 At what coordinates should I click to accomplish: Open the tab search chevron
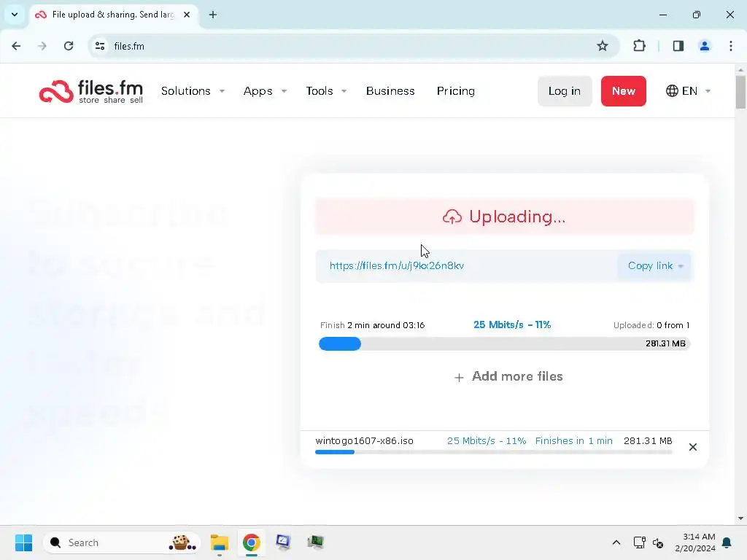[x=15, y=15]
